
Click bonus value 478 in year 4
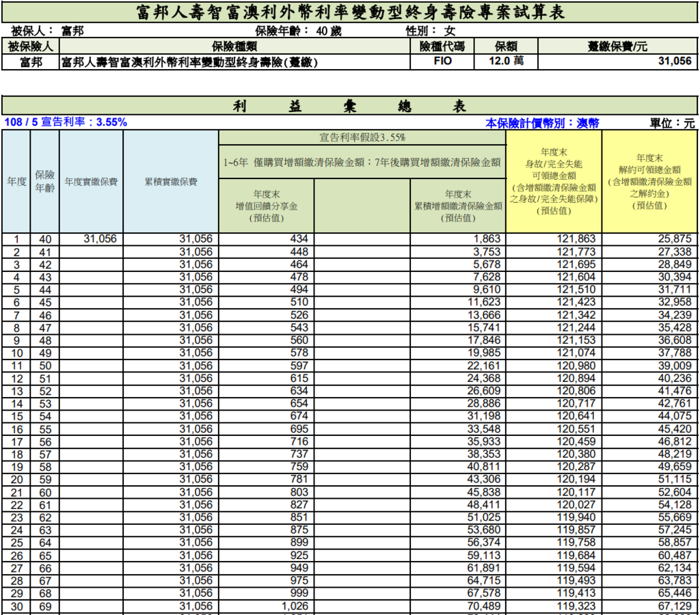(x=299, y=277)
